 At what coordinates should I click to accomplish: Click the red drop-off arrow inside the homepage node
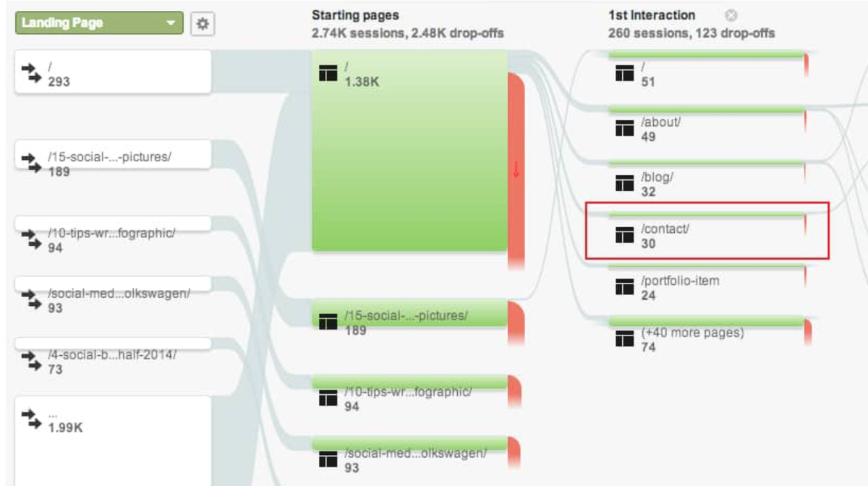[516, 171]
